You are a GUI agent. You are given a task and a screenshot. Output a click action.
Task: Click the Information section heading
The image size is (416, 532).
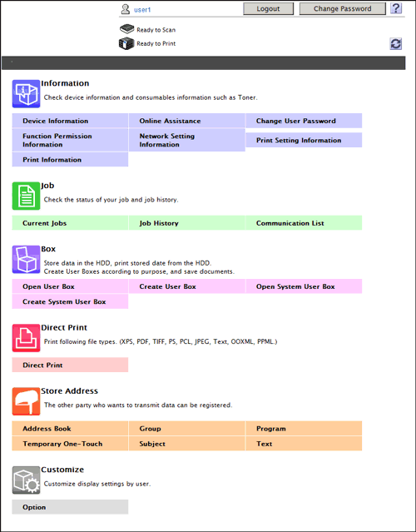coord(65,83)
